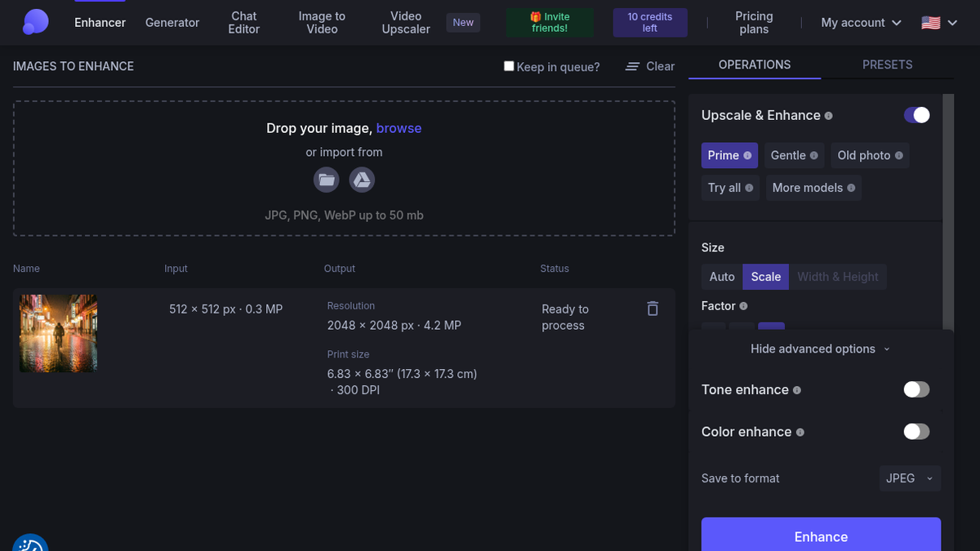This screenshot has height=551, width=980.
Task: Click info icon next to Factor
Action: 743,306
